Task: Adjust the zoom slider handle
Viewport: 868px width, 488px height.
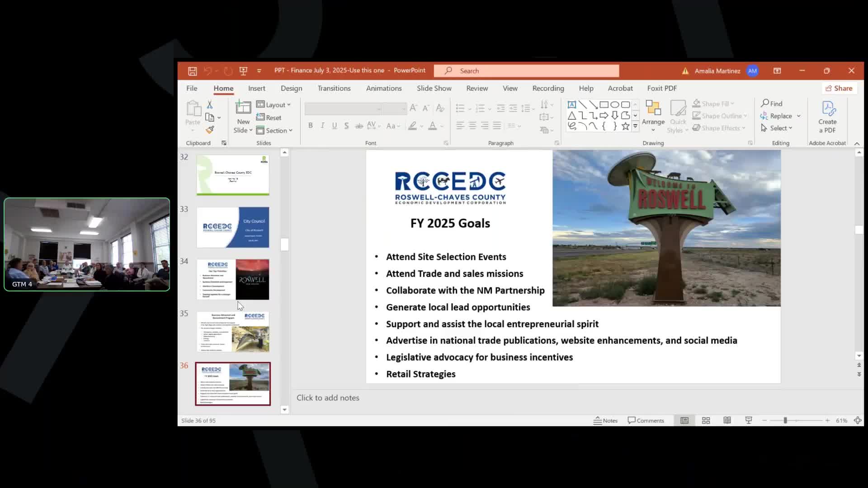Action: click(785, 421)
